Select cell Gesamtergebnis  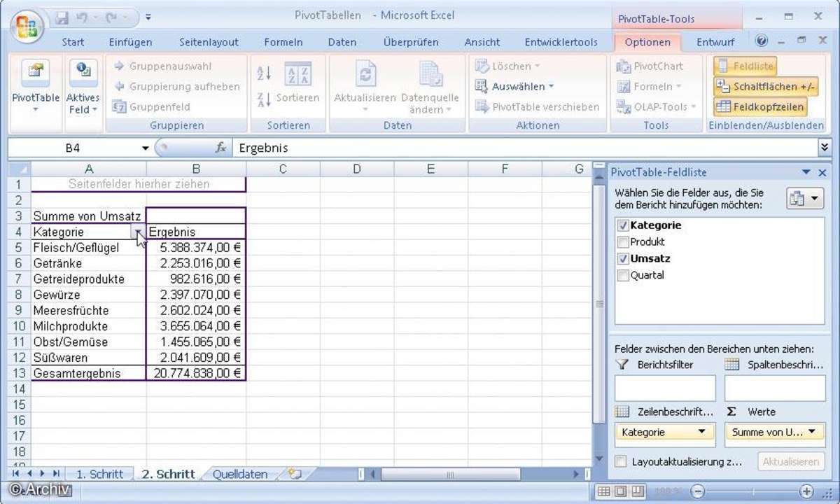tap(89, 373)
